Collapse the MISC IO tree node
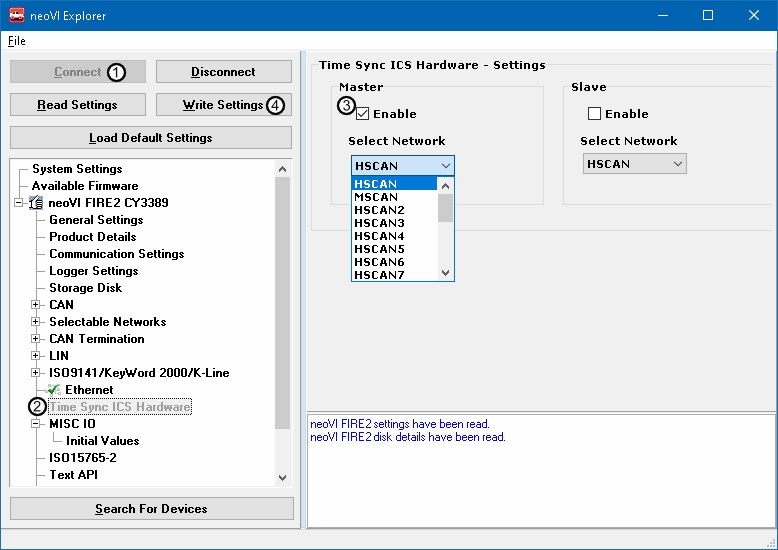Screen dimensions: 778x550 [36, 424]
